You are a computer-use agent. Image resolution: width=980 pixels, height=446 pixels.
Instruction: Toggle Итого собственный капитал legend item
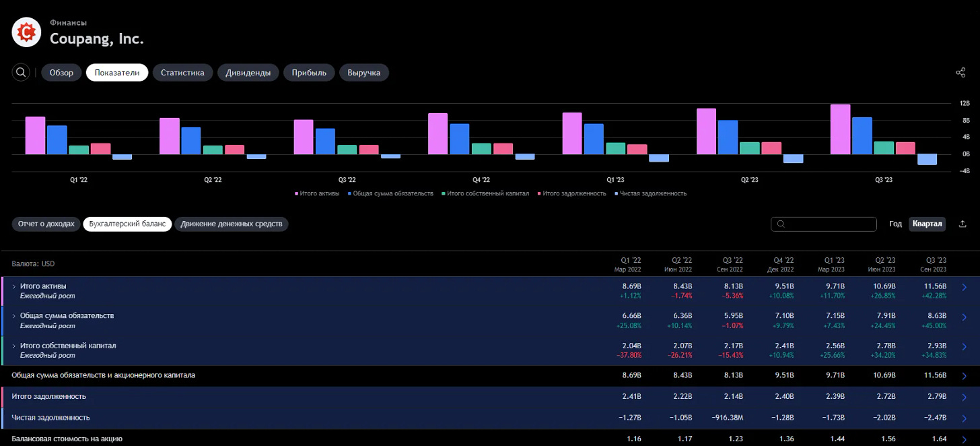[484, 193]
